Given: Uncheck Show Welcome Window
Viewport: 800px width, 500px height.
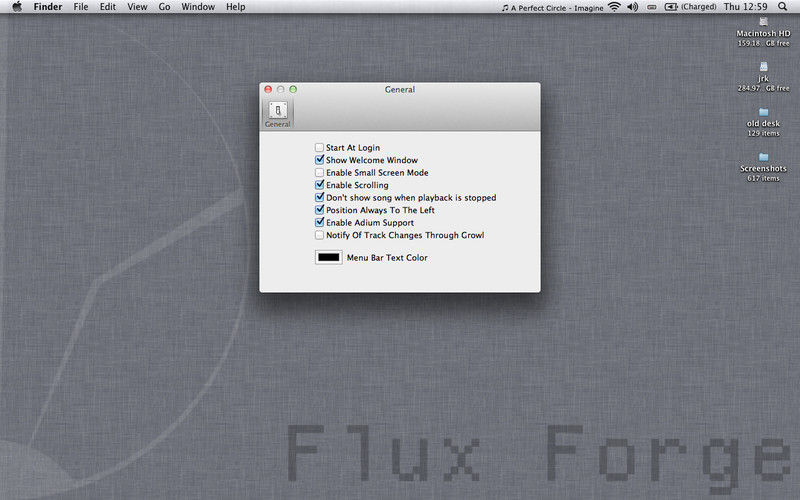Looking at the screenshot, I should pos(319,160).
